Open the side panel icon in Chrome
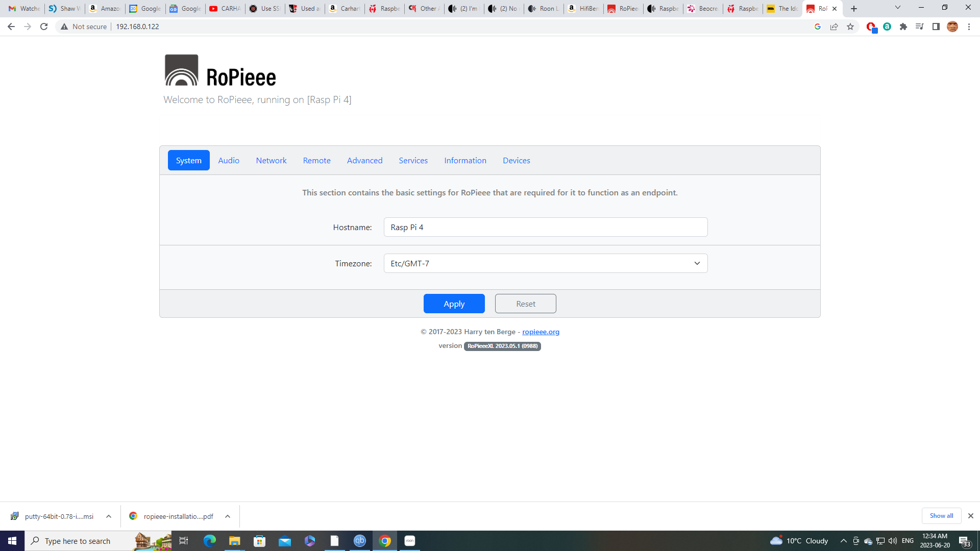Viewport: 980px width, 551px height. [x=936, y=27]
